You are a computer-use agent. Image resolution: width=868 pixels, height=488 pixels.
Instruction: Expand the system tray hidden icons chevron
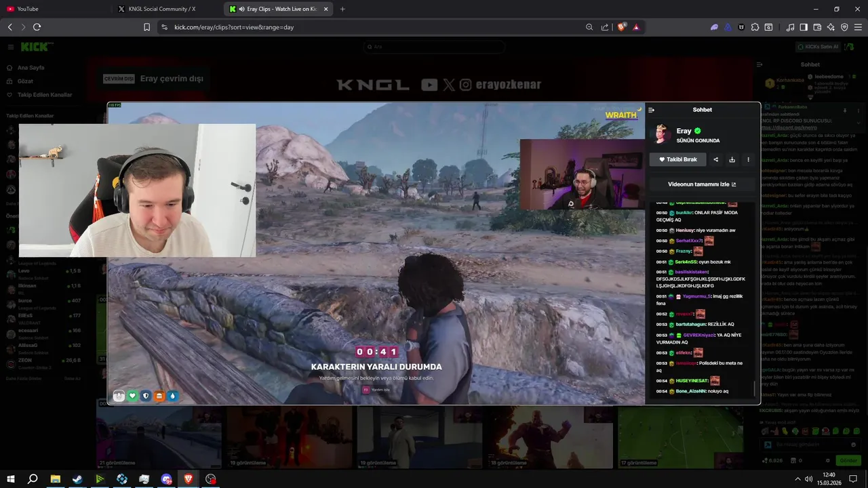(797, 479)
